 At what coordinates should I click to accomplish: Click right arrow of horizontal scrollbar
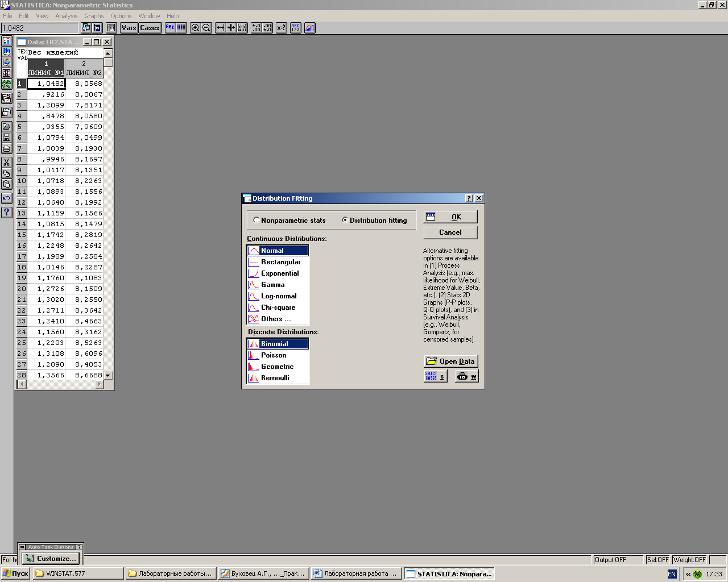100,384
